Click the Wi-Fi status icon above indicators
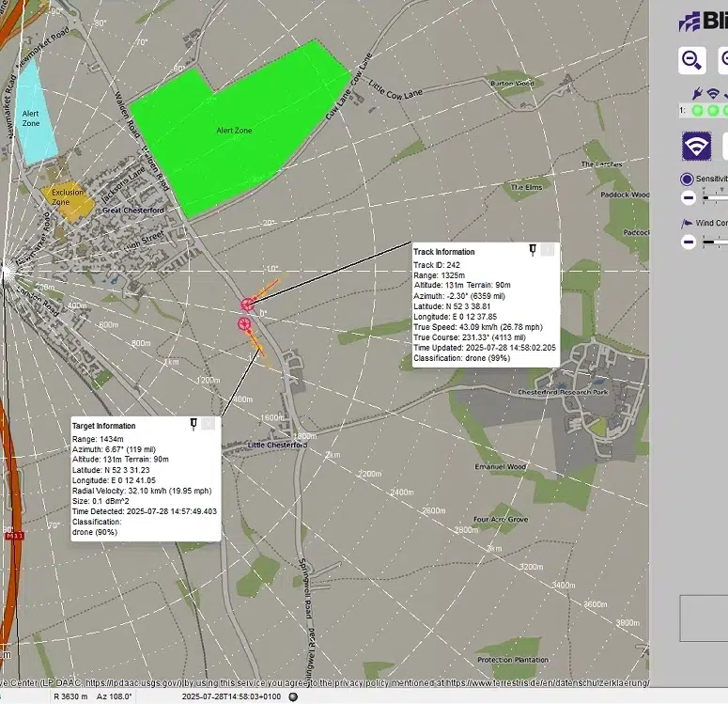The height and width of the screenshot is (704, 728). 713,94
